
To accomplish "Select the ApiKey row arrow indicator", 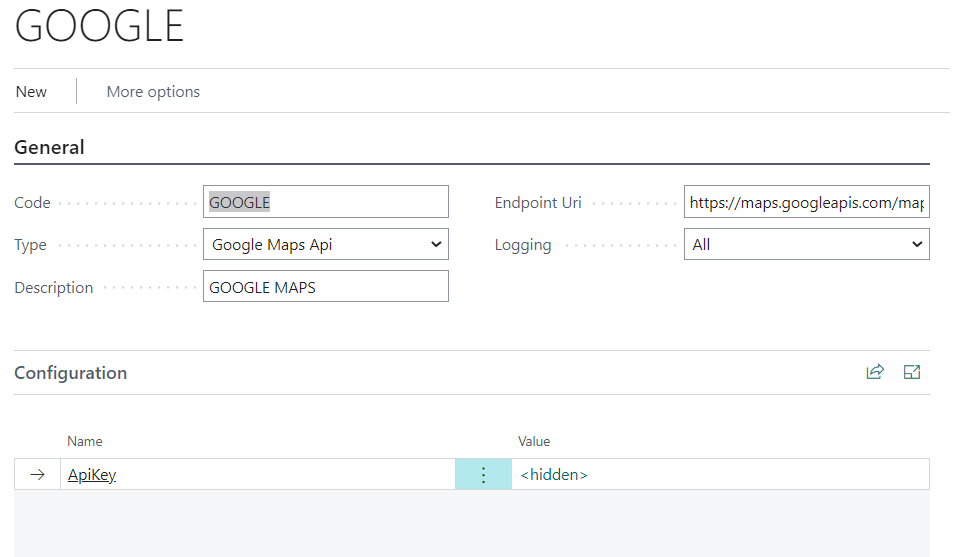I will click(x=37, y=474).
